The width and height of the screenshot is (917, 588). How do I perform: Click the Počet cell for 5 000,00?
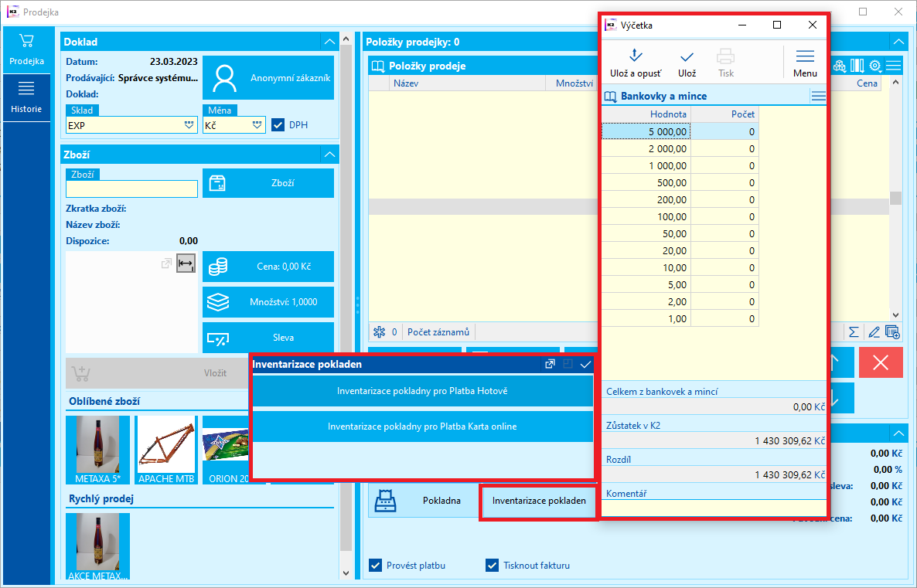pos(724,131)
